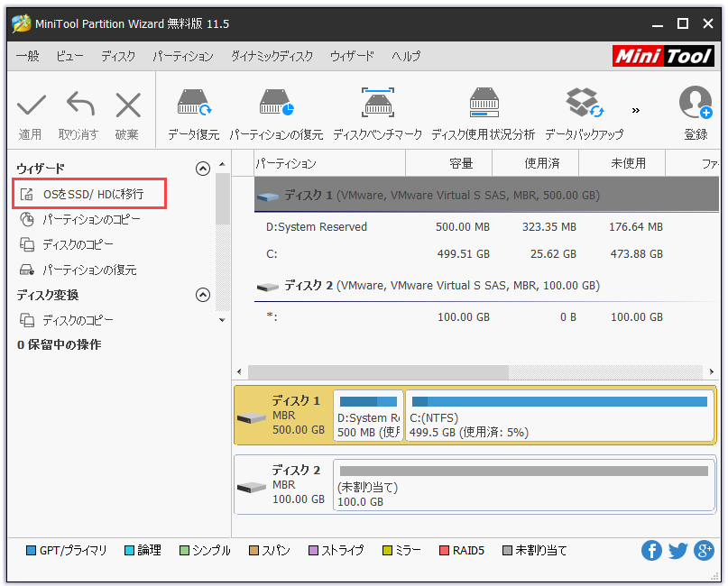Screen dimensions: 728x586
Task: Select D:System Reserved block in disk map
Action: (x=368, y=416)
